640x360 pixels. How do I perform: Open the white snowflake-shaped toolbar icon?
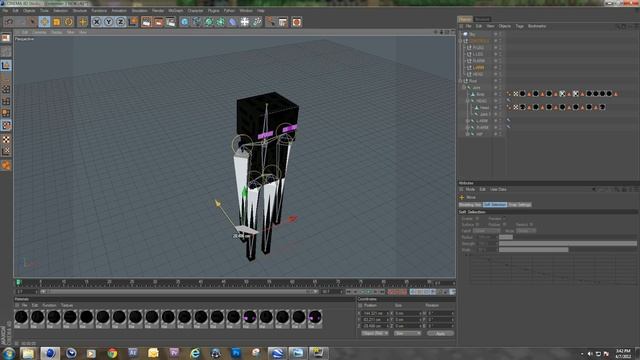[x=244, y=22]
